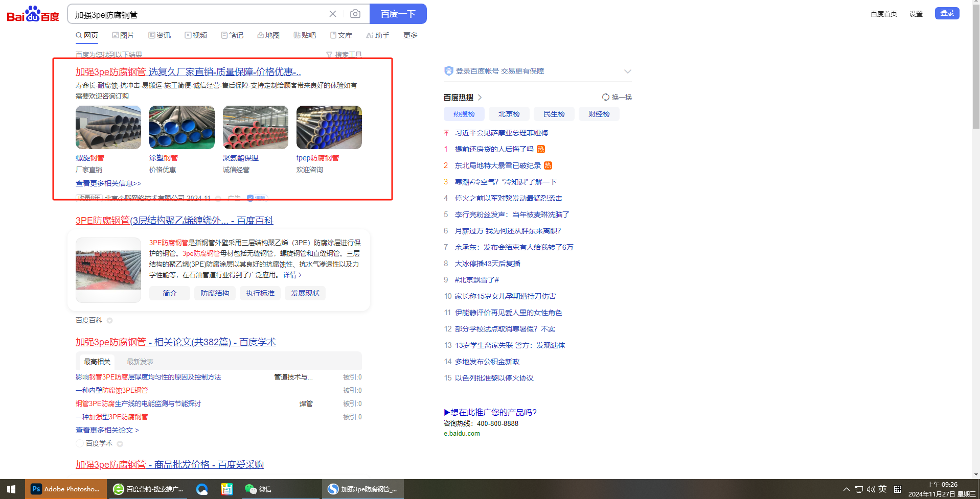Image resolution: width=980 pixels, height=499 pixels.
Task: Click 查看更多相关信息>> link
Action: (108, 183)
